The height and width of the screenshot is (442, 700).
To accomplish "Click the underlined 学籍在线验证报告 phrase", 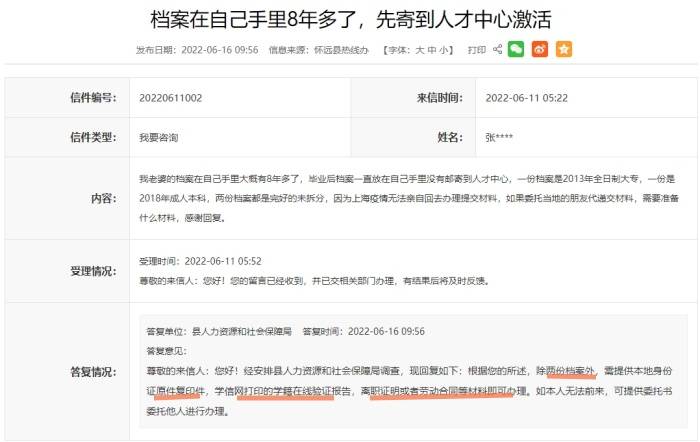I will [x=312, y=391].
